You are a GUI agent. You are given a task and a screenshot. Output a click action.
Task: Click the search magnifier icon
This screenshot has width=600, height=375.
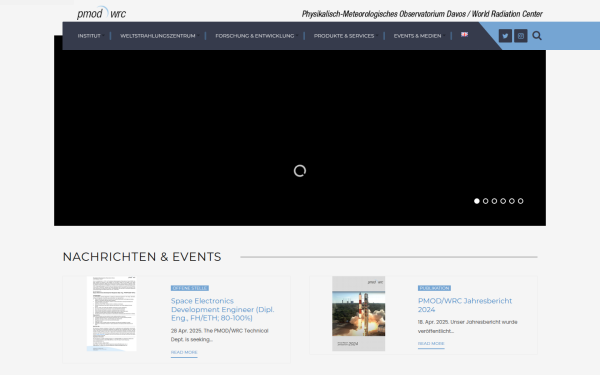[x=537, y=36]
